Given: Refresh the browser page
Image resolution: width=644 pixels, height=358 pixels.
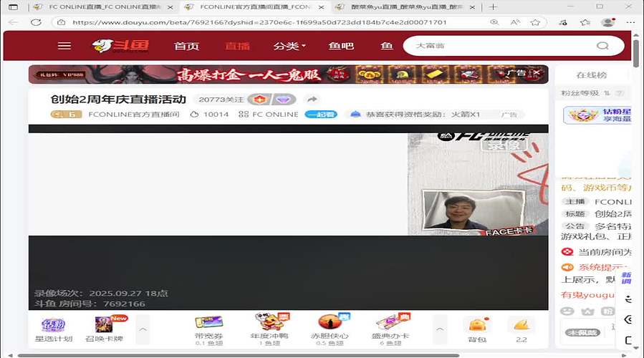Looking at the screenshot, I should tap(36, 22).
